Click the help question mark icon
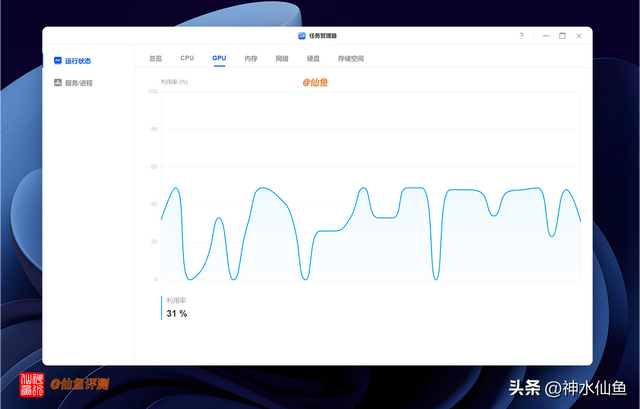 [521, 36]
